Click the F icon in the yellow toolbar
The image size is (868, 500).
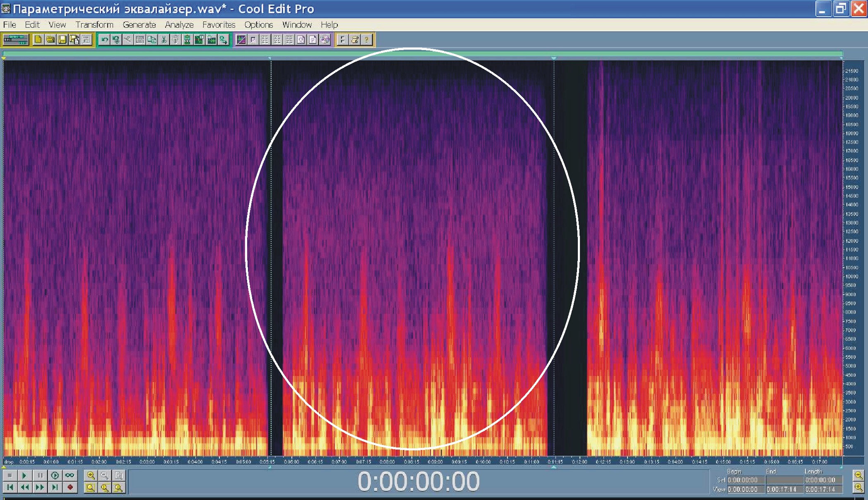click(342, 40)
